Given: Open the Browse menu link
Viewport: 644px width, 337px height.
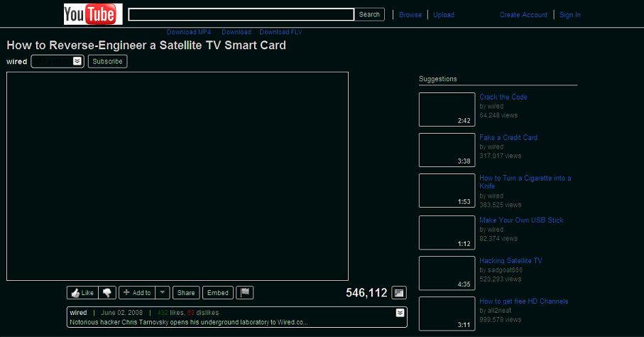Looking at the screenshot, I should tap(410, 15).
